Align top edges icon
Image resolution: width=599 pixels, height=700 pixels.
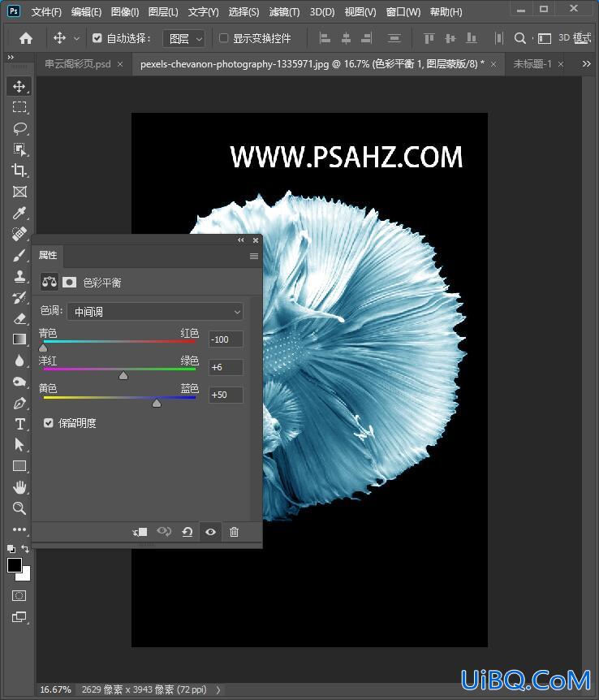point(429,38)
